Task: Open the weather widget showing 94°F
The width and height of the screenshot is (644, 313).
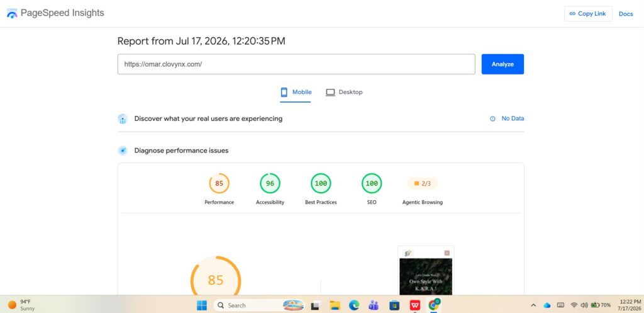Action: [21, 305]
